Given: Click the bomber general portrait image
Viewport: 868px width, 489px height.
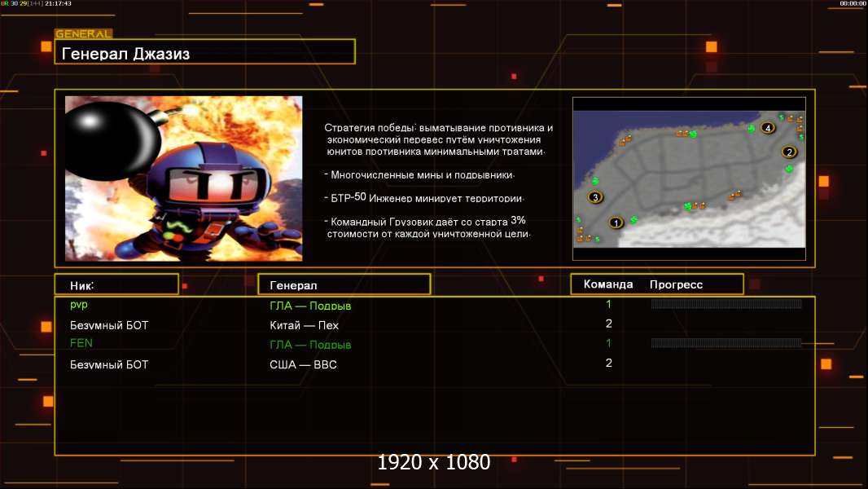Looking at the screenshot, I should (184, 178).
